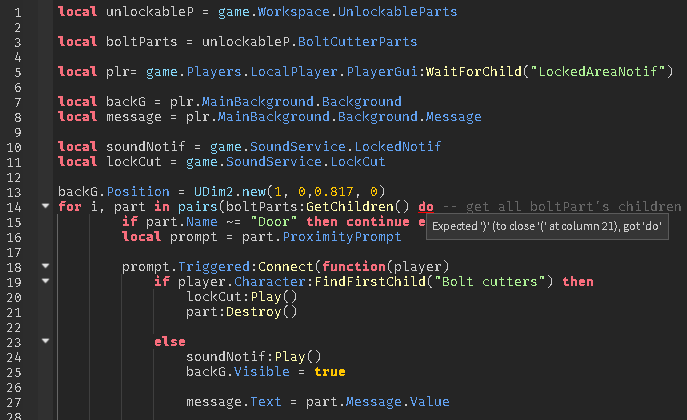Click line number 13 in the gutter
The image size is (687, 420).
click(x=14, y=193)
